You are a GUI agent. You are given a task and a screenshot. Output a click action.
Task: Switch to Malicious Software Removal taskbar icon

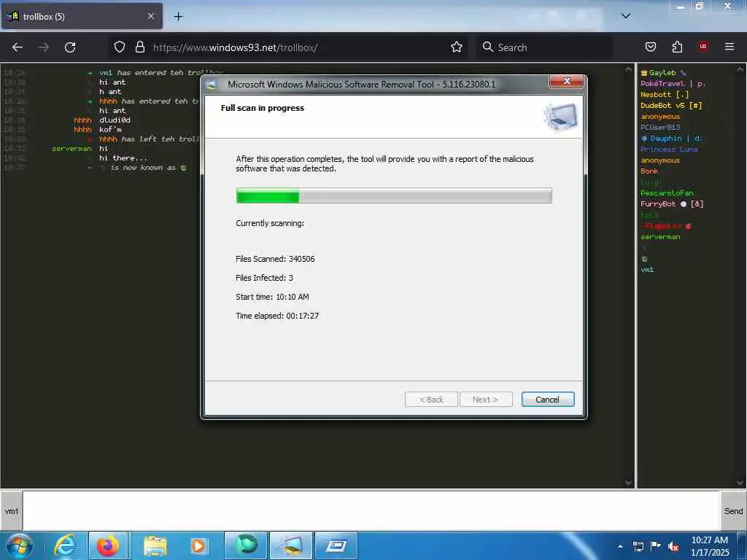pos(291,545)
